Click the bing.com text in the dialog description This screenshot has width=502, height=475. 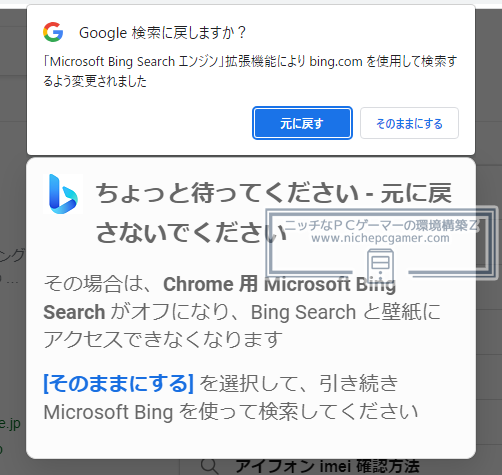tap(336, 61)
